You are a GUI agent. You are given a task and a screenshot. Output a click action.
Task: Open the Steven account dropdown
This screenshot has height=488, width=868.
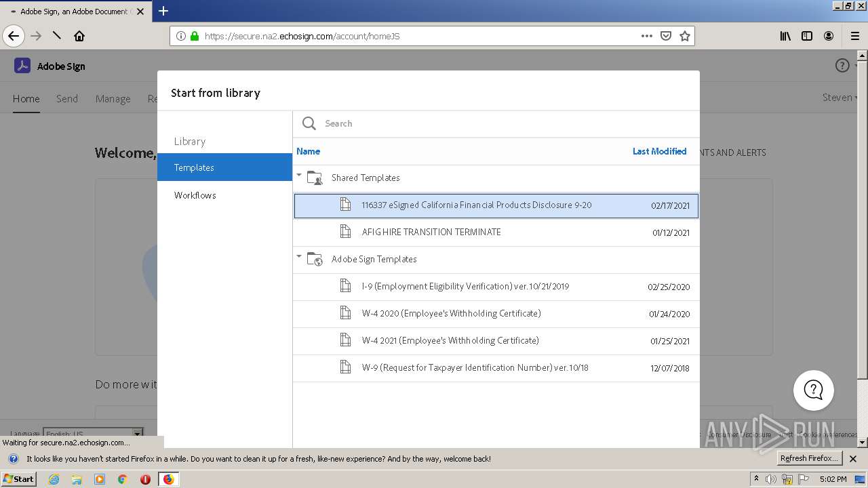(x=840, y=98)
